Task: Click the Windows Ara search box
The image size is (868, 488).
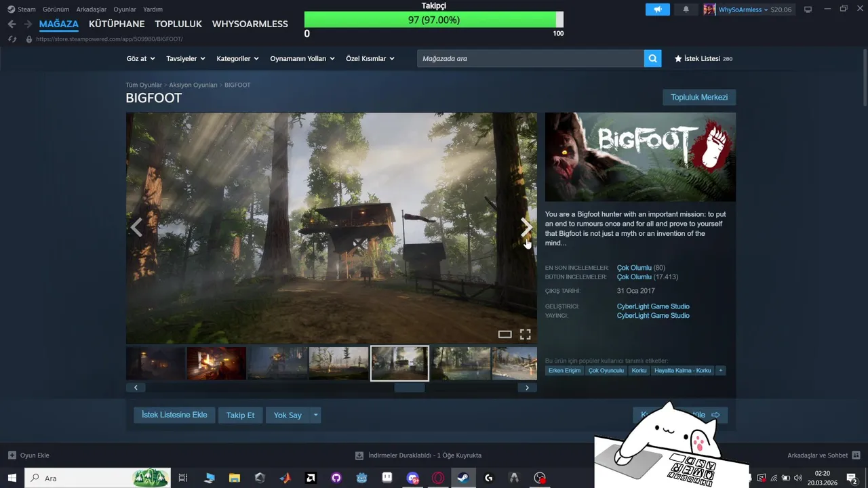Action: [98, 478]
